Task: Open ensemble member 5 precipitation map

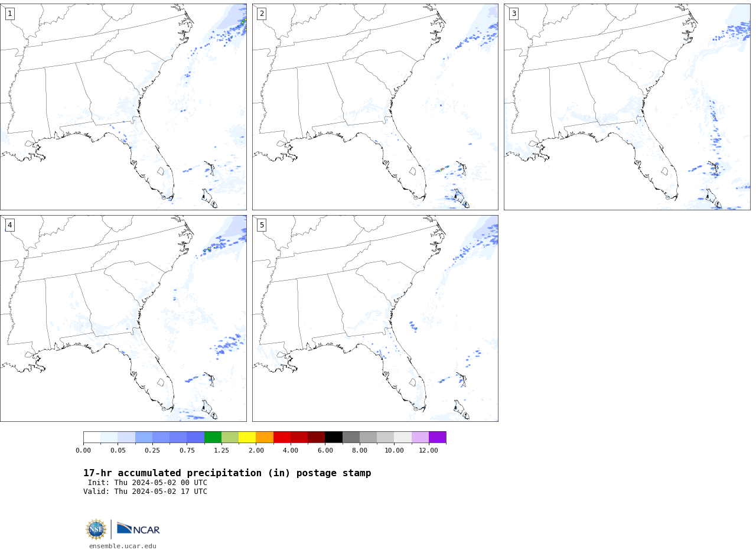Action: 375,318
